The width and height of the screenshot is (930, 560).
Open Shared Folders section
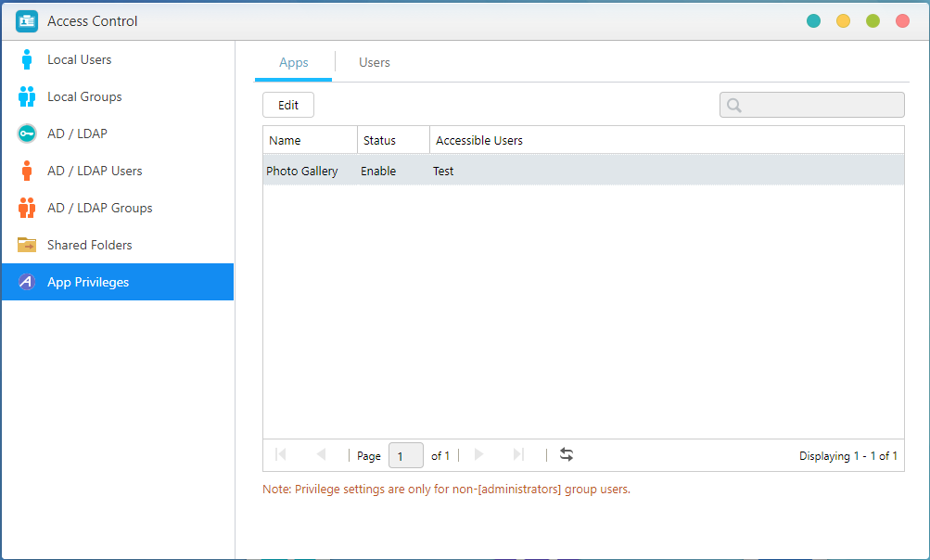point(118,245)
